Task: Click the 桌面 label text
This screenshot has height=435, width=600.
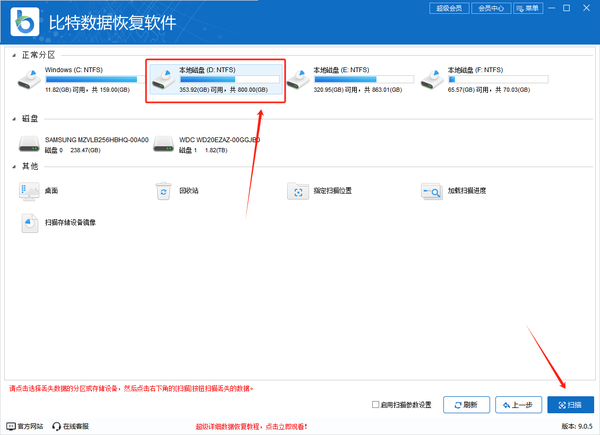Action: 51,191
